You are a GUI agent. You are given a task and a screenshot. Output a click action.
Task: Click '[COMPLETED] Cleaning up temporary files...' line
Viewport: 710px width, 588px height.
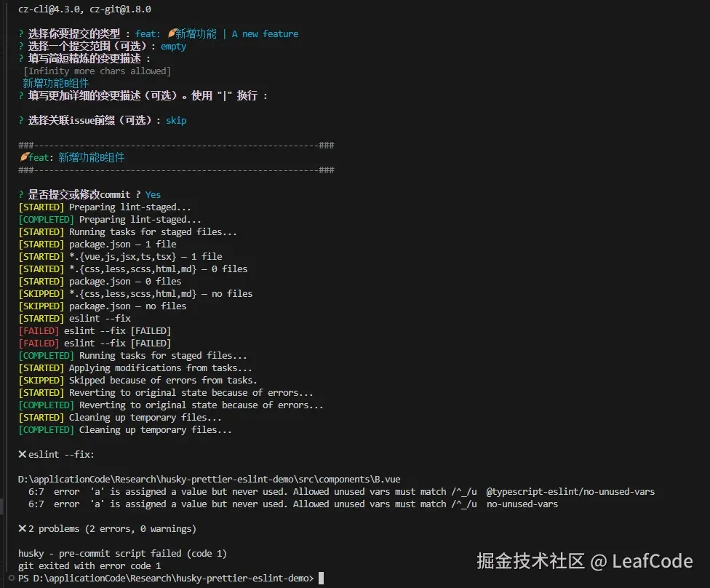coord(125,430)
